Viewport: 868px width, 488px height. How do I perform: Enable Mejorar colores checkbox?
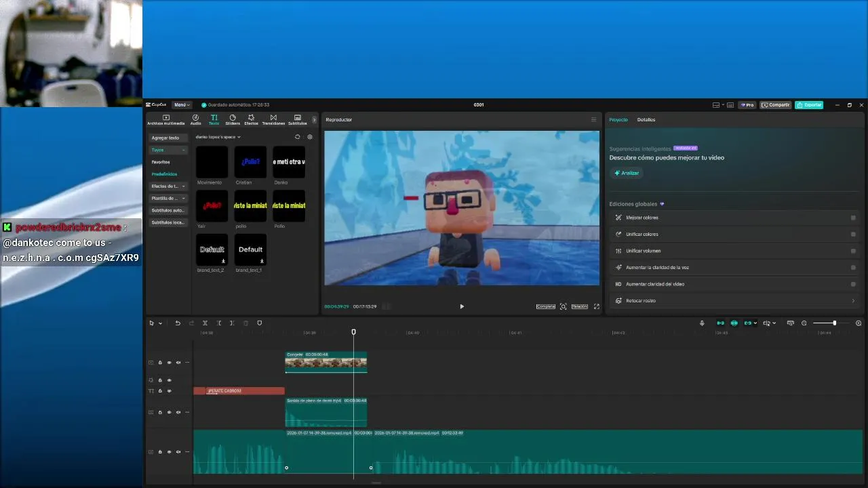click(853, 218)
